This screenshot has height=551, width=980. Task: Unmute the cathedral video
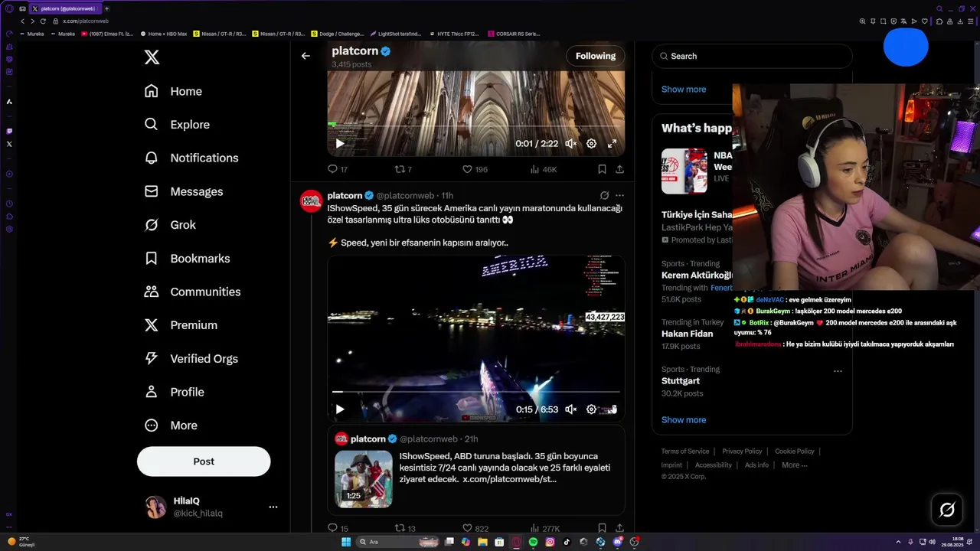coord(570,144)
